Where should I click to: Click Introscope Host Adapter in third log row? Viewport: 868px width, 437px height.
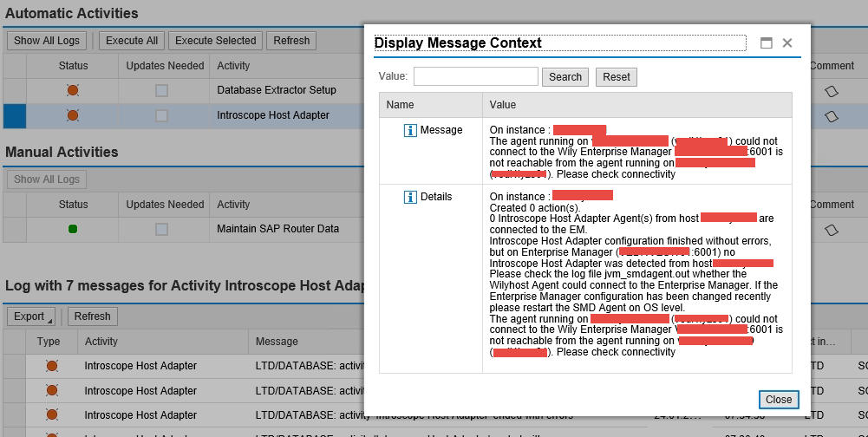point(140,414)
